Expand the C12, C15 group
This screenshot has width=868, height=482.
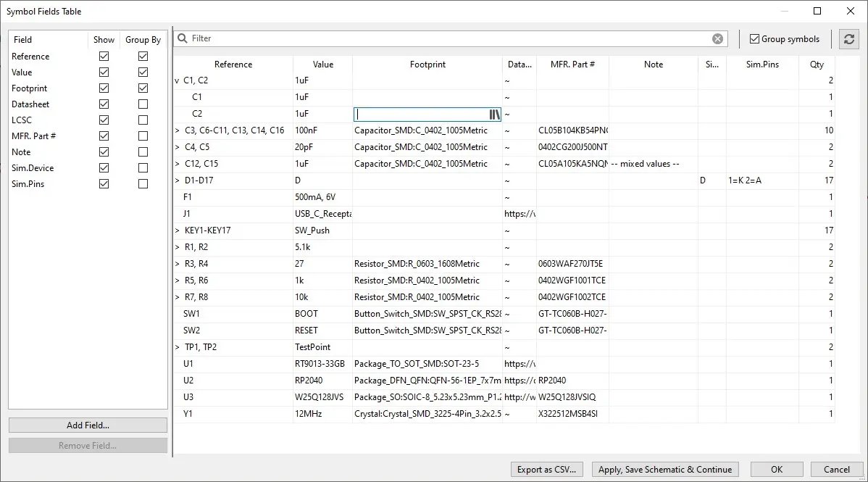coord(177,164)
